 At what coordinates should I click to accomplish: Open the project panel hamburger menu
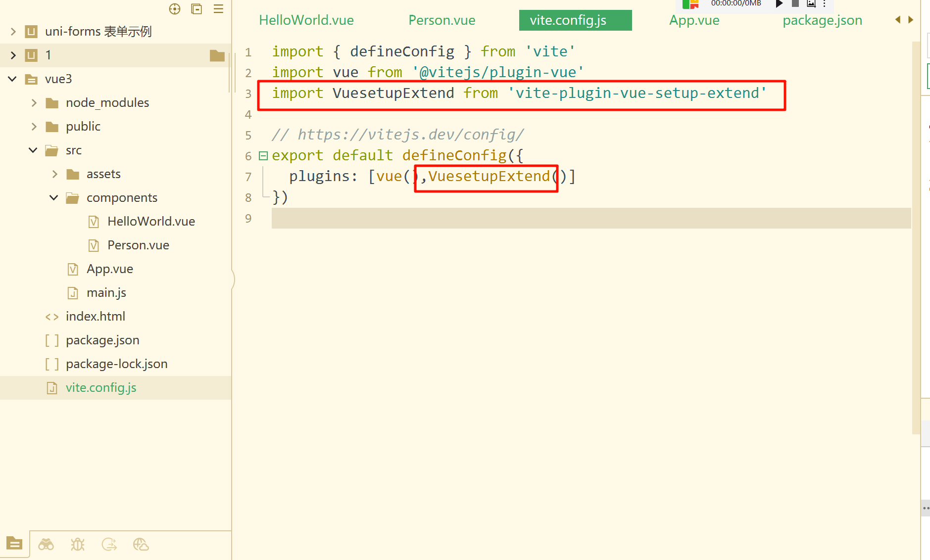218,9
